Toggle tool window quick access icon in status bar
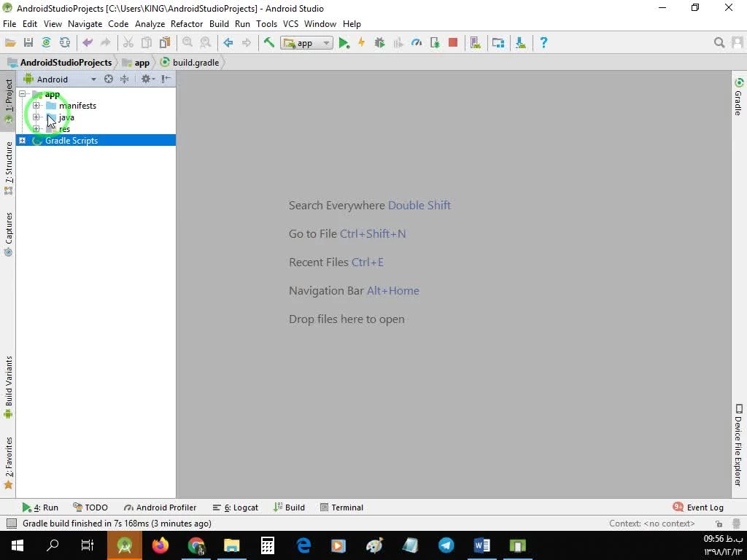This screenshot has width=747, height=560. 12,524
